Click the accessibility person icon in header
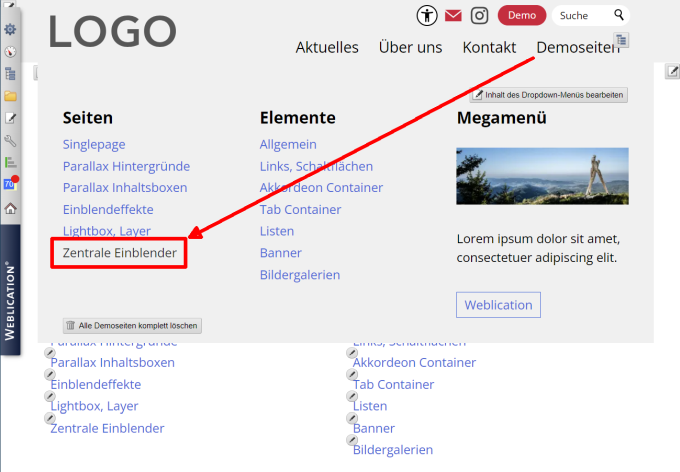Image resolution: width=680 pixels, height=472 pixels. (427, 15)
